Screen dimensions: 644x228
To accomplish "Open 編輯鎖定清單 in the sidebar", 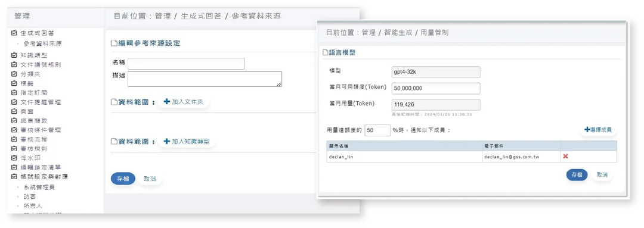I will pos(41,167).
